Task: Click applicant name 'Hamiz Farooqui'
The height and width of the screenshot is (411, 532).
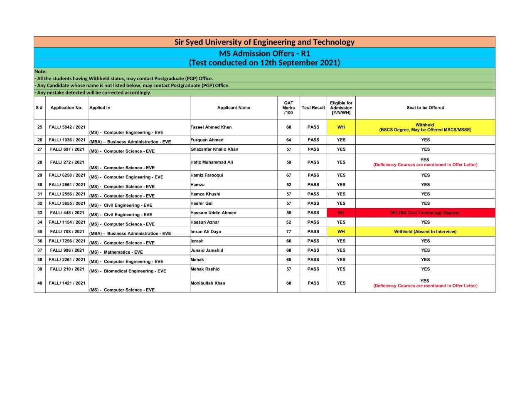Action: click(207, 175)
